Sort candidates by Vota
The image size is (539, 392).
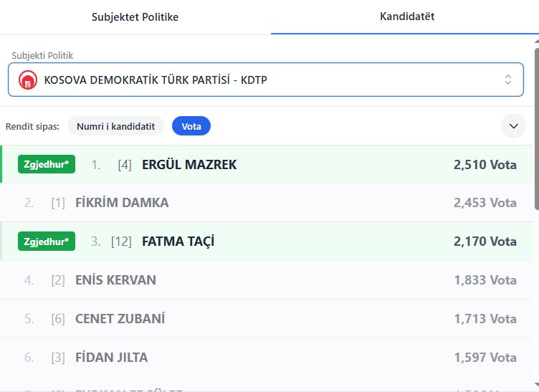point(191,126)
